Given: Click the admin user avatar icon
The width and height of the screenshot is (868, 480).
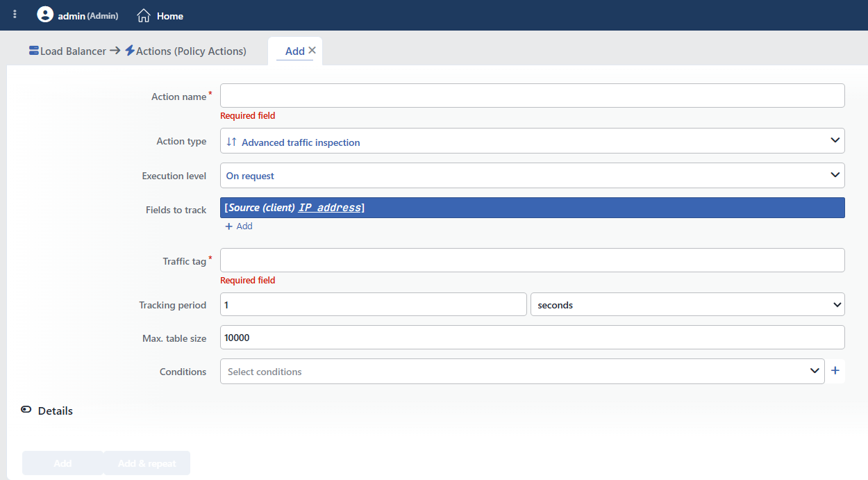Looking at the screenshot, I should click(45, 15).
